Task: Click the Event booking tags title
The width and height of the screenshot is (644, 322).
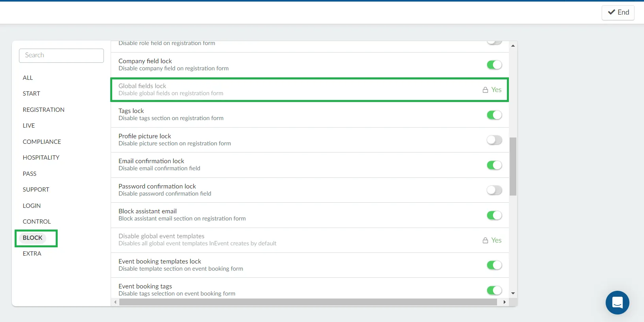Action: click(x=145, y=286)
